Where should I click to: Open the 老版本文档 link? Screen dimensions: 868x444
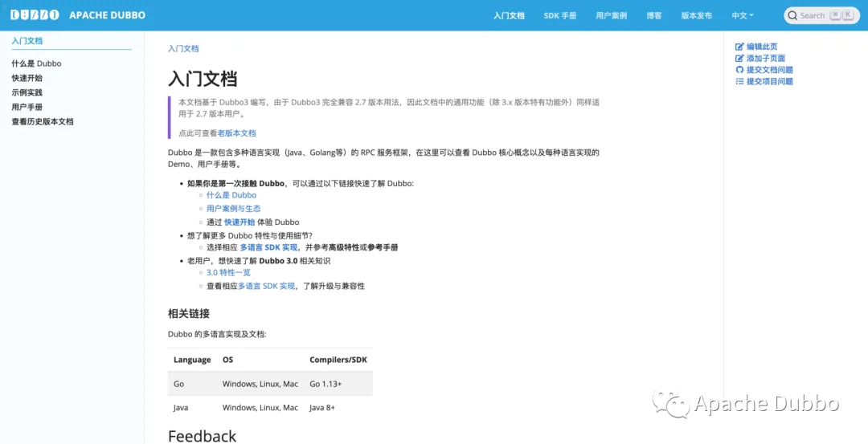pos(236,133)
